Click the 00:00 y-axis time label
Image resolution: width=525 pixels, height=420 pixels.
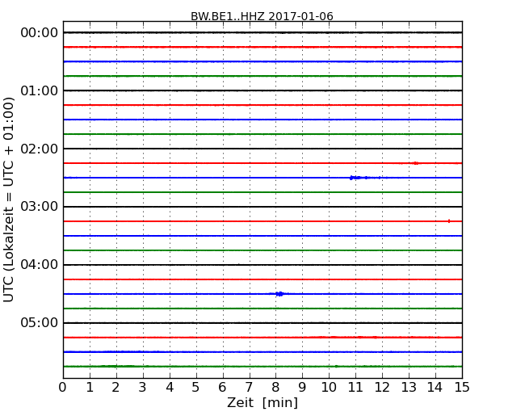(x=40, y=33)
